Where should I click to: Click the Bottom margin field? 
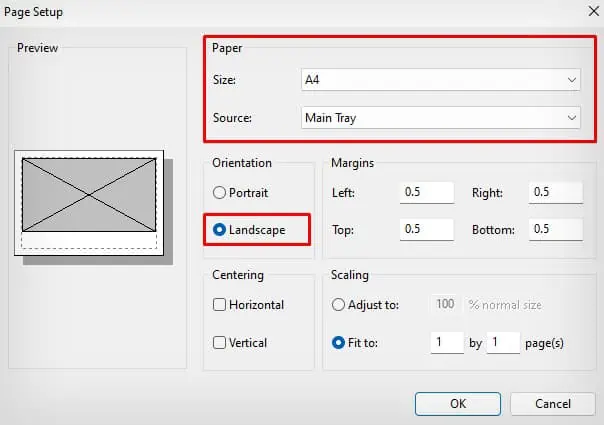[556, 230]
